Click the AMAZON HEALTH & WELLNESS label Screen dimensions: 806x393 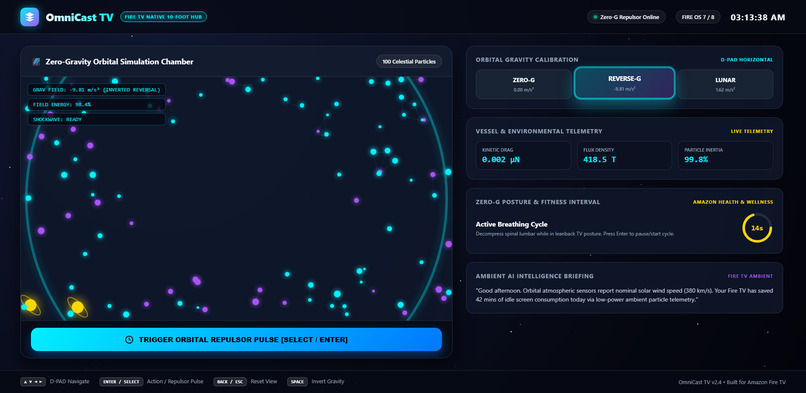pos(733,202)
